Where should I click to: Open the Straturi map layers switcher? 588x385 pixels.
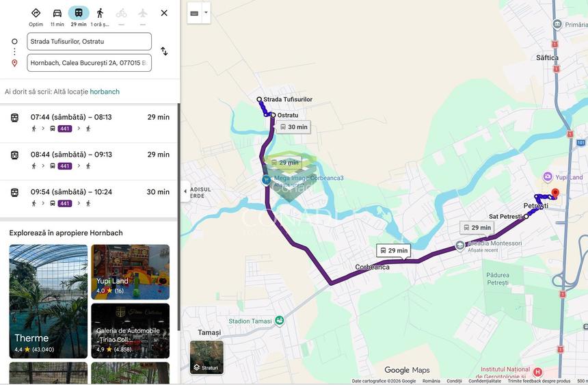[206, 357]
